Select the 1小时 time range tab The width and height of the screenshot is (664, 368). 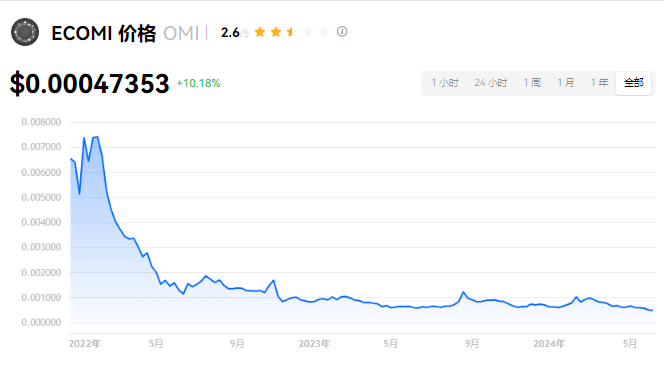(445, 83)
